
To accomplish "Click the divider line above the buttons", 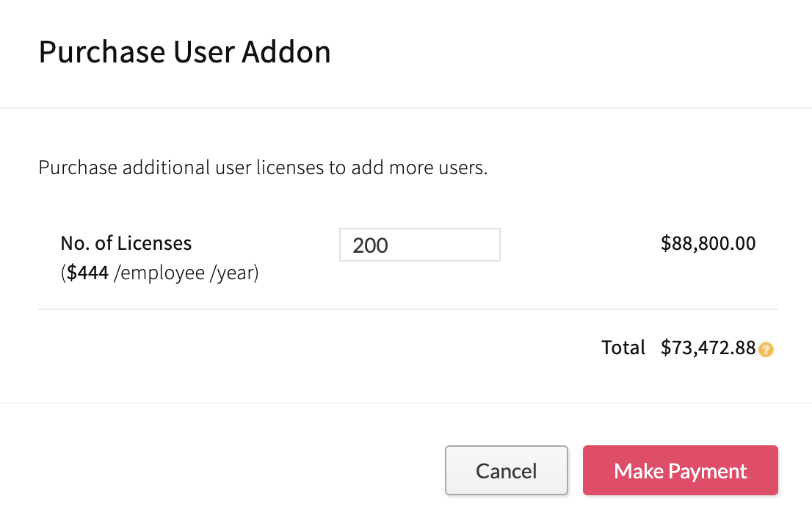I will (406, 403).
